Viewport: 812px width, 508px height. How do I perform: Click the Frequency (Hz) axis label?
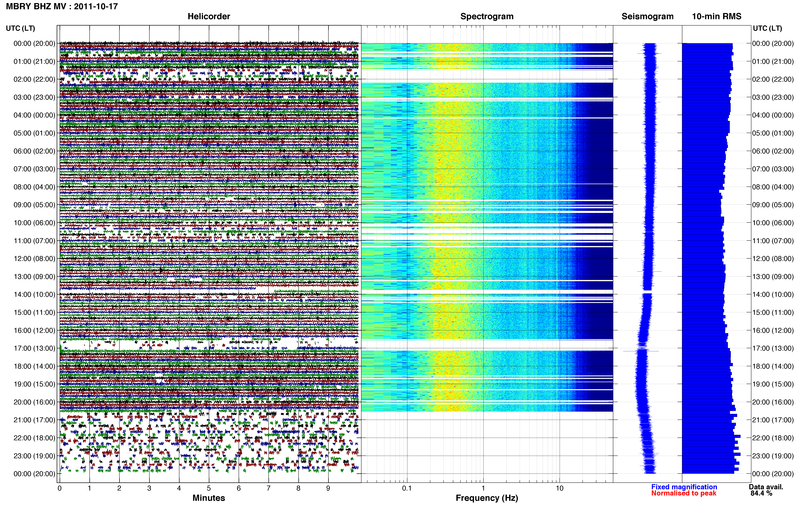tap(487, 498)
